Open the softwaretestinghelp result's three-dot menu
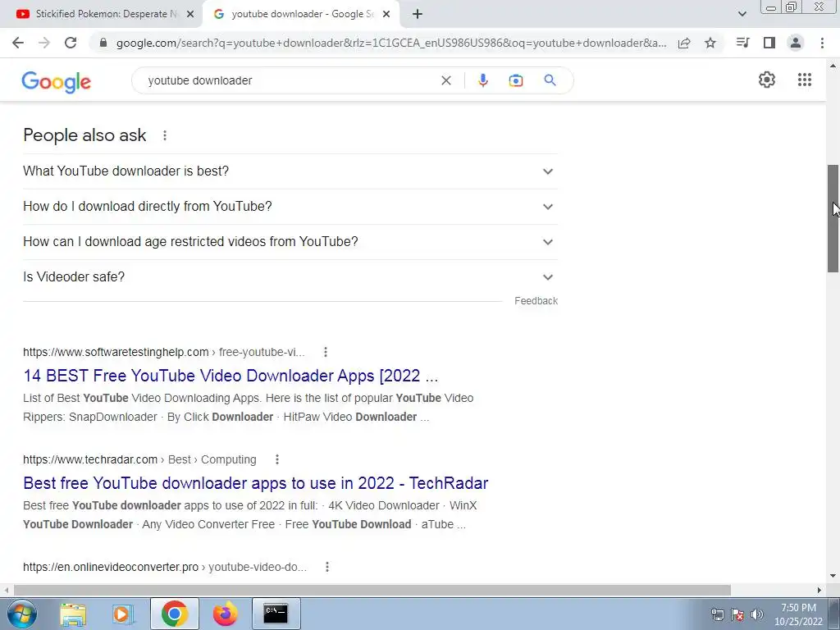 [326, 352]
